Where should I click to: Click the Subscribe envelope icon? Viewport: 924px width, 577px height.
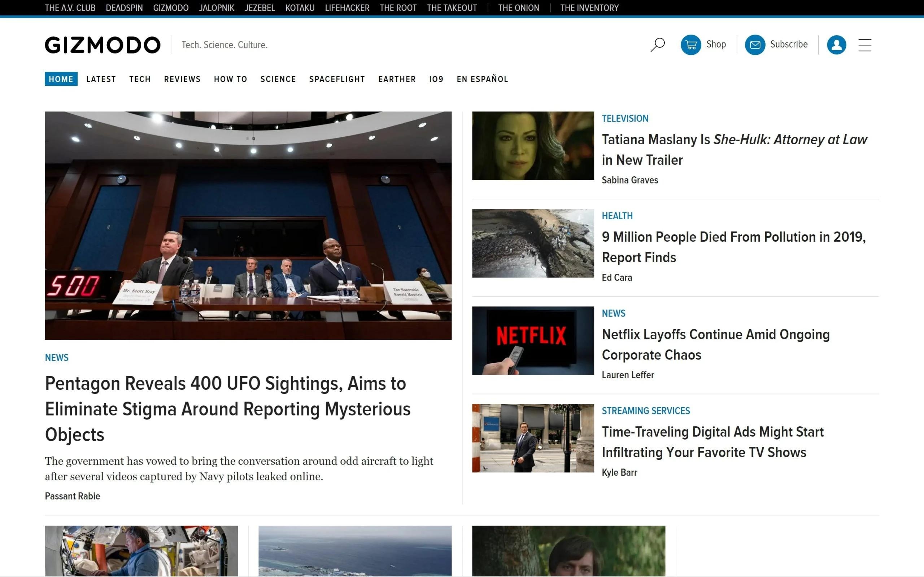pos(755,45)
